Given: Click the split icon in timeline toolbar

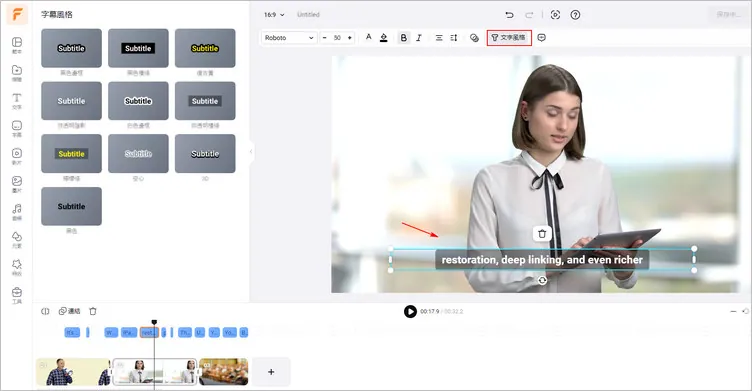Looking at the screenshot, I should (x=45, y=311).
